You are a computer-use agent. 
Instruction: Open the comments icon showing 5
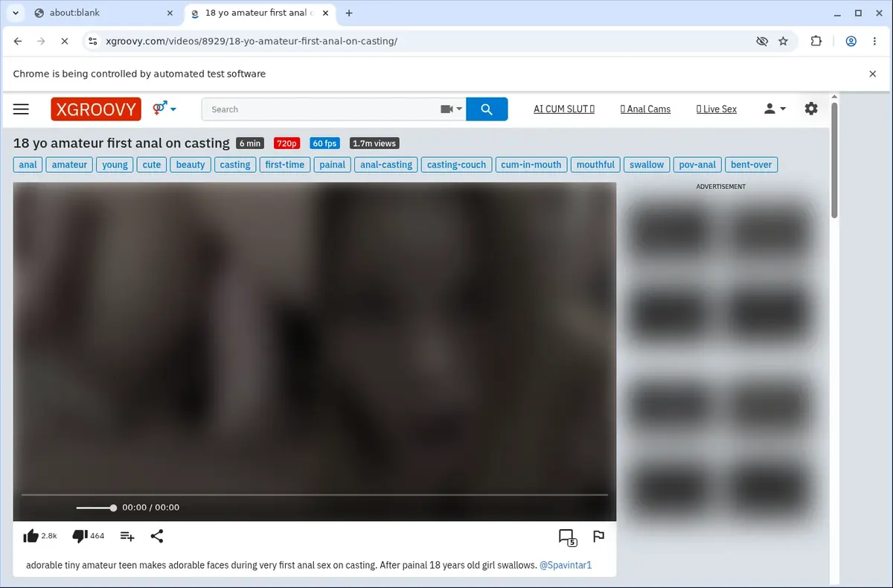(567, 537)
